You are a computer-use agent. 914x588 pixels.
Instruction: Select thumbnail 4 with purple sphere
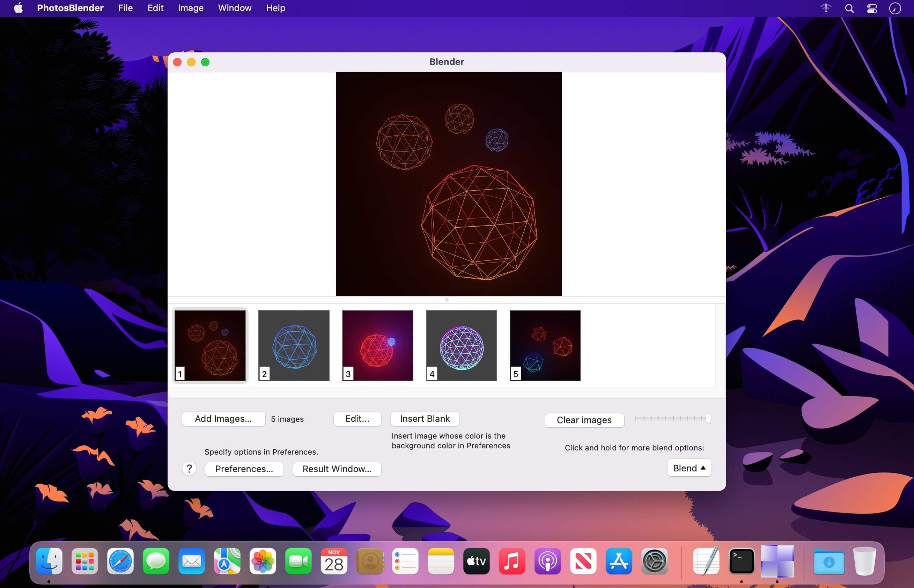[461, 346]
